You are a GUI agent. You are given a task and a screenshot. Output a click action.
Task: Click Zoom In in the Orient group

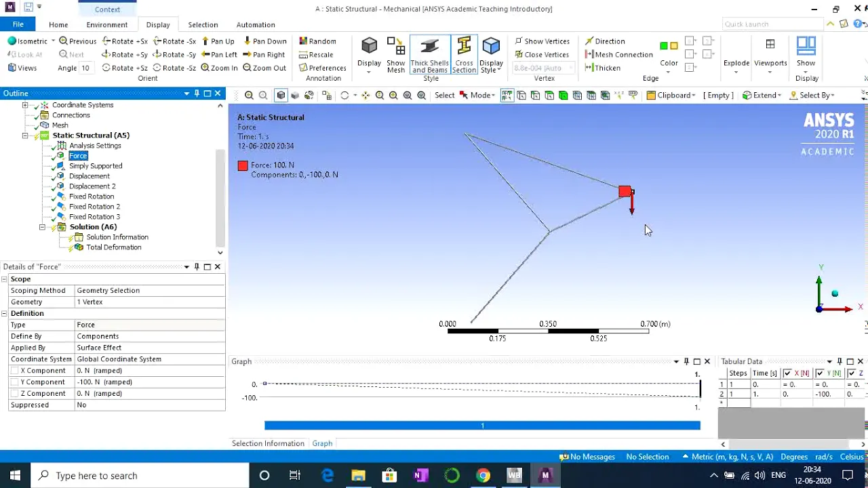[x=219, y=68]
